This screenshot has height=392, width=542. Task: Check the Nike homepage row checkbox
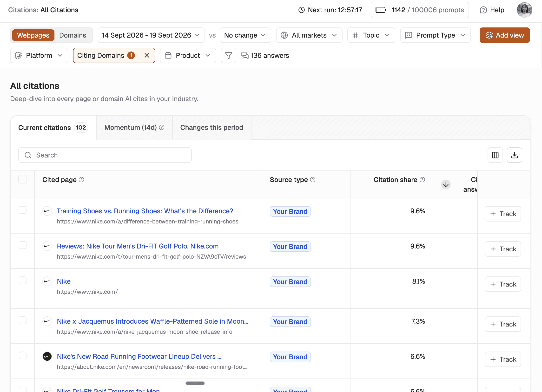(x=23, y=280)
